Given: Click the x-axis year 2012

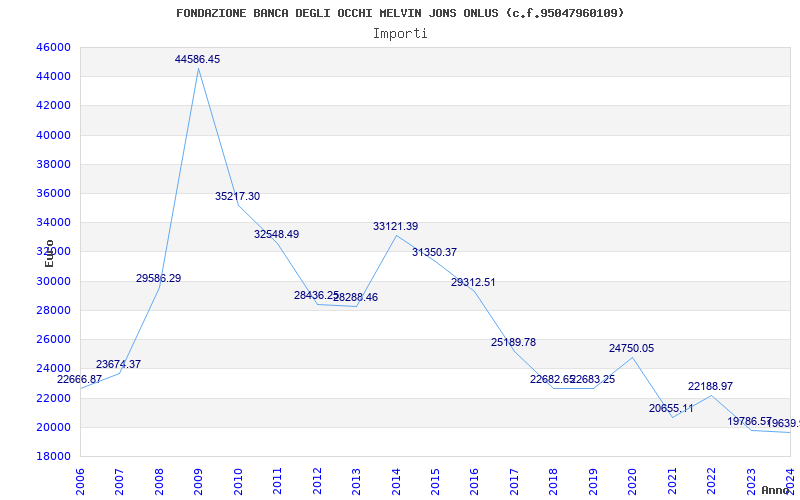Looking at the screenshot, I should 317,481.
